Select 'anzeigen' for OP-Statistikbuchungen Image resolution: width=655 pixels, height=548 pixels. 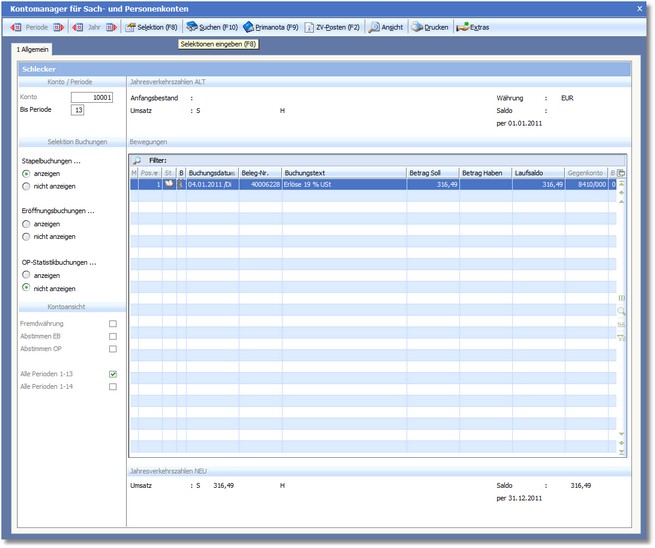[26, 275]
